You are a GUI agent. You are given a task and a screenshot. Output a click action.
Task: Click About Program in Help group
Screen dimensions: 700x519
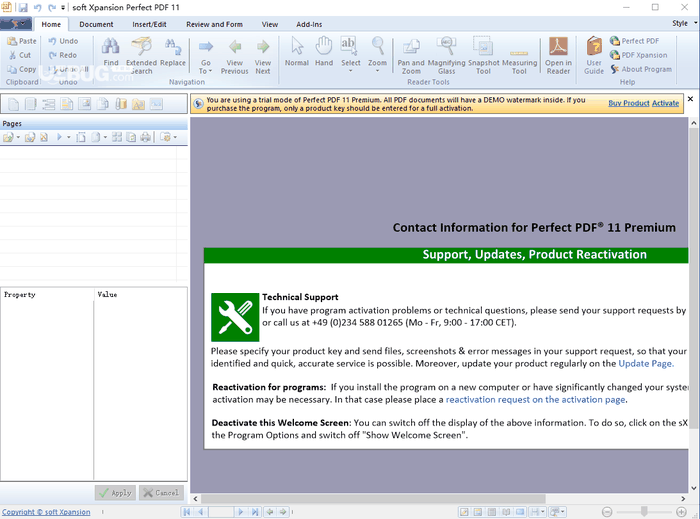641,69
